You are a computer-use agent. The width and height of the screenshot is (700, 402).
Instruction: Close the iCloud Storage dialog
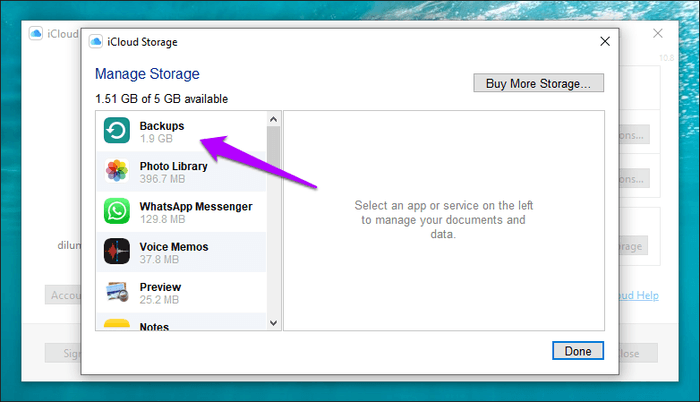(605, 42)
